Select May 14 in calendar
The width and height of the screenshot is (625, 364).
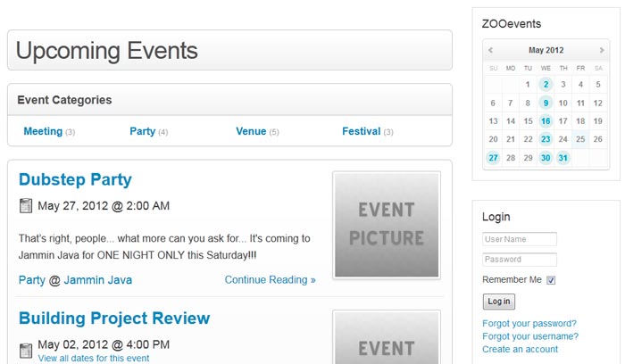click(x=511, y=121)
